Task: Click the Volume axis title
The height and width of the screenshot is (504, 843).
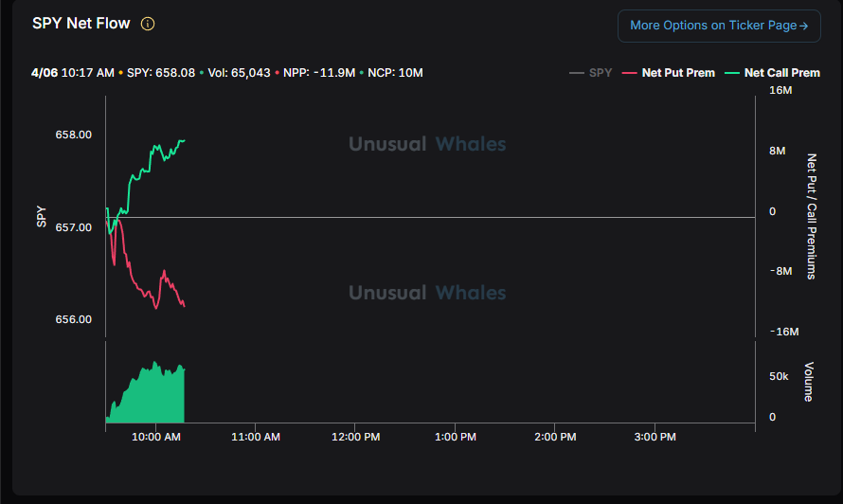Action: point(809,382)
